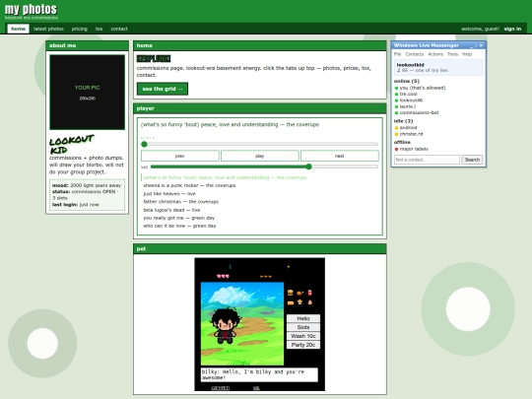Adjust the vol slider handle
Screen dimensions: 532x399
pyautogui.click(x=308, y=166)
